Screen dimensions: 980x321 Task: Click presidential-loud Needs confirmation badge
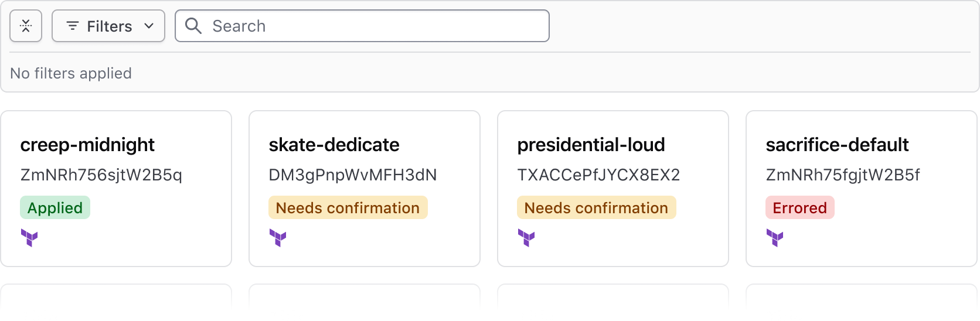tap(596, 208)
